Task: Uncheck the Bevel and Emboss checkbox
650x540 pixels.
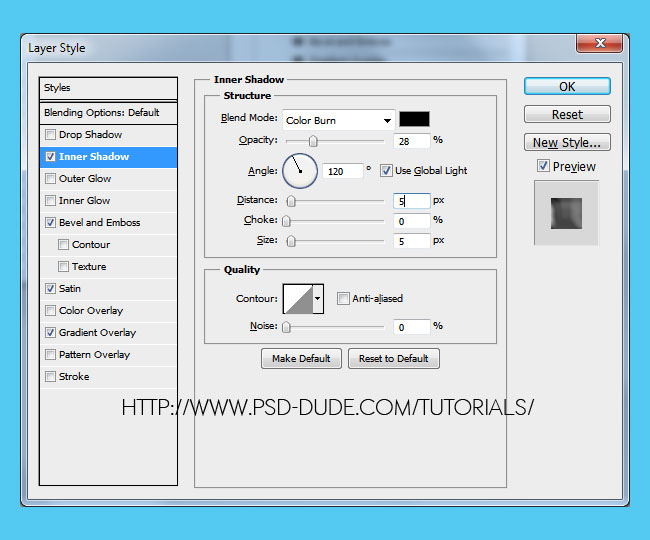Action: point(50,223)
